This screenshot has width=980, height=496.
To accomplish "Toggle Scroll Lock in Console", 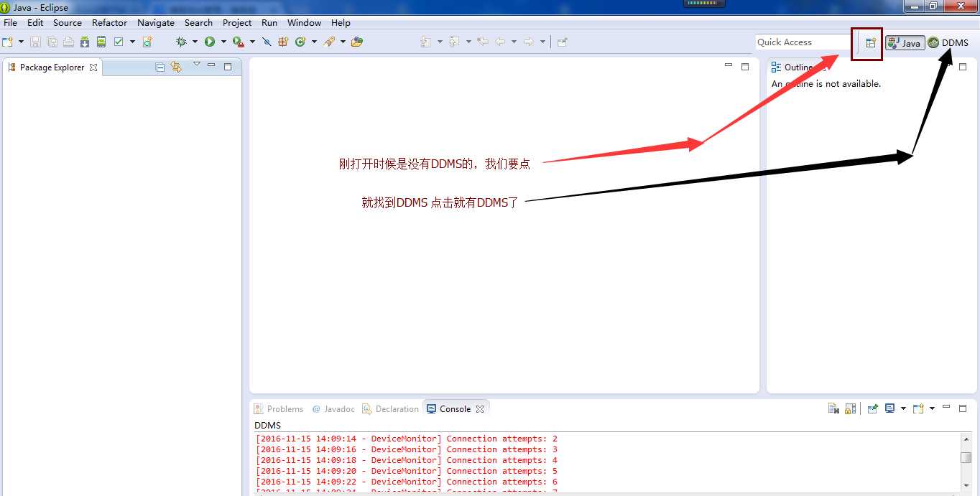I will click(850, 408).
